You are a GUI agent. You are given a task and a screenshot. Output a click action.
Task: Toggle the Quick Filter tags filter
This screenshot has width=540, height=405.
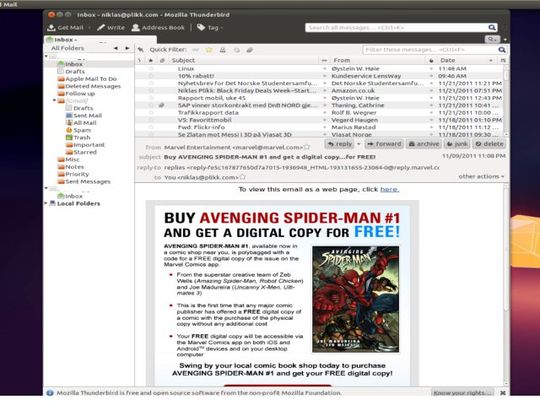(237, 50)
